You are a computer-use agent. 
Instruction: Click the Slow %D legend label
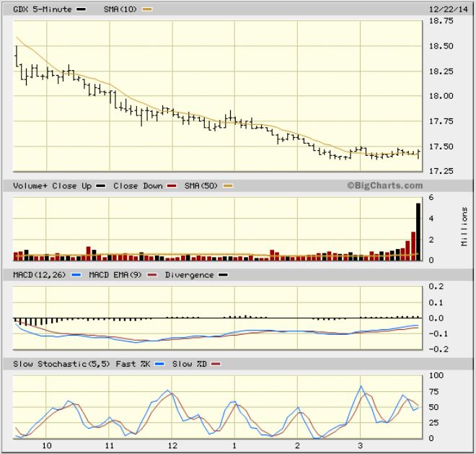tap(190, 364)
